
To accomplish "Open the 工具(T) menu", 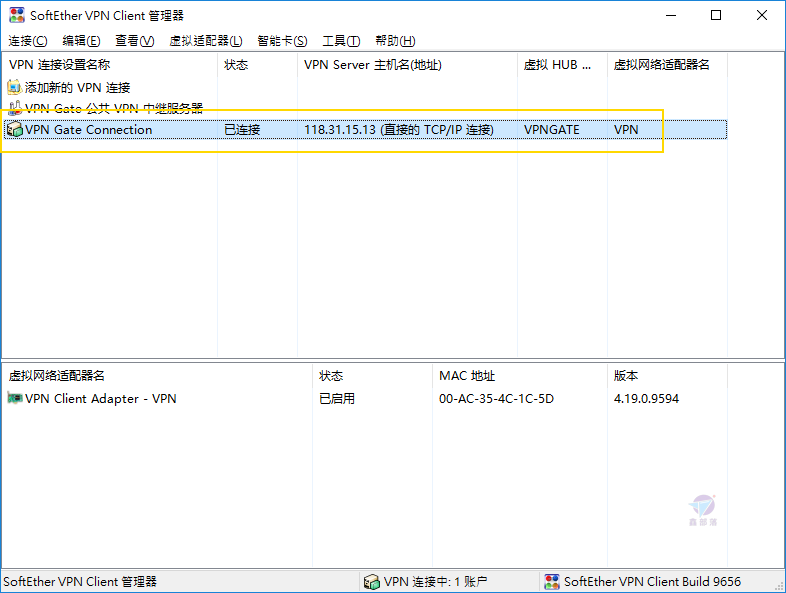I will tap(341, 41).
